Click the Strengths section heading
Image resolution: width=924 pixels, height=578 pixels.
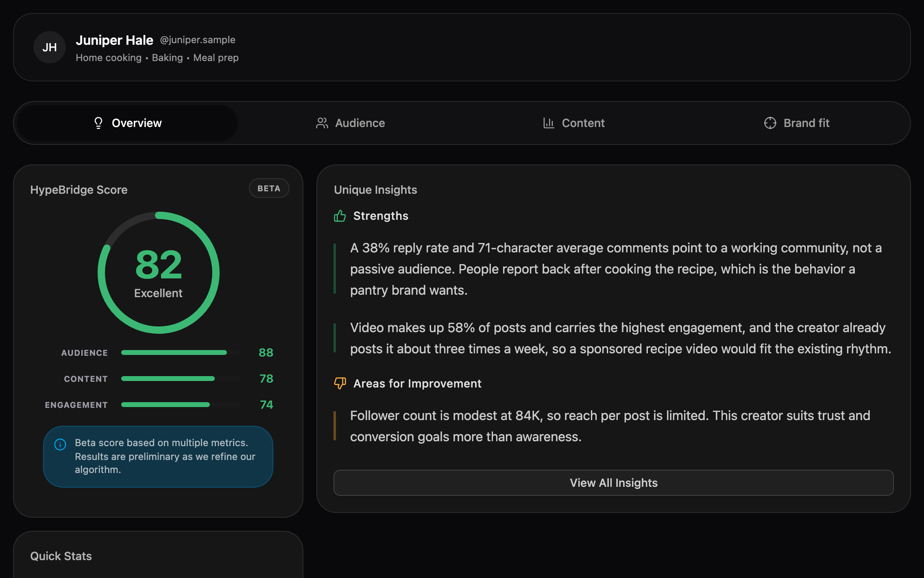[381, 216]
